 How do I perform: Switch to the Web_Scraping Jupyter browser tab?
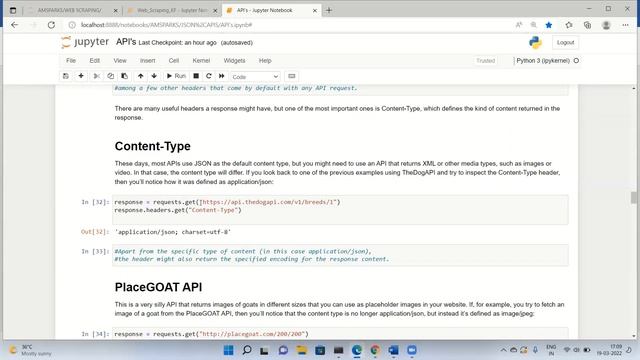point(171,10)
